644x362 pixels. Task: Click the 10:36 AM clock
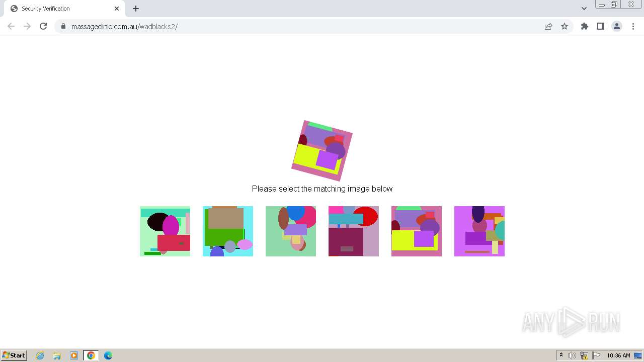(618, 355)
